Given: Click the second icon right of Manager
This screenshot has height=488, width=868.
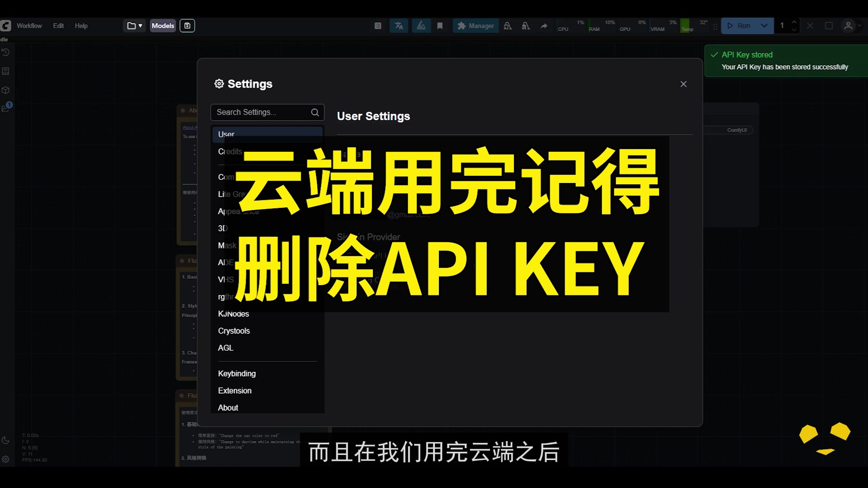Looking at the screenshot, I should 526,26.
